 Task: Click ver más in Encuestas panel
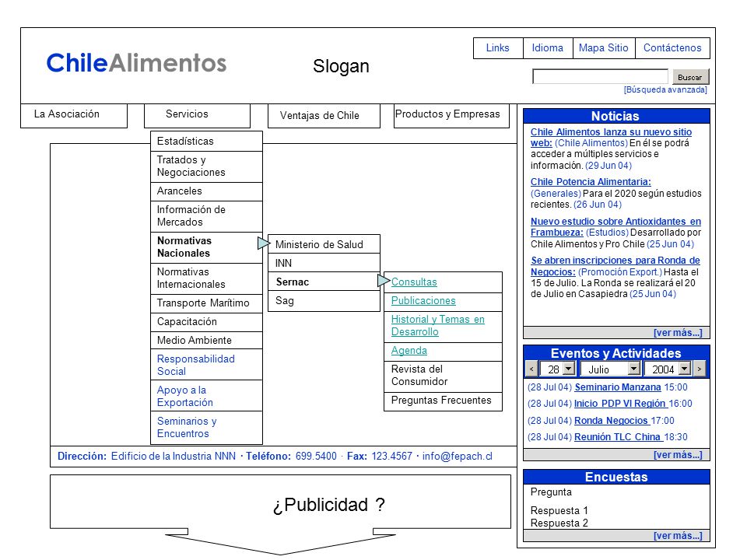pyautogui.click(x=678, y=536)
